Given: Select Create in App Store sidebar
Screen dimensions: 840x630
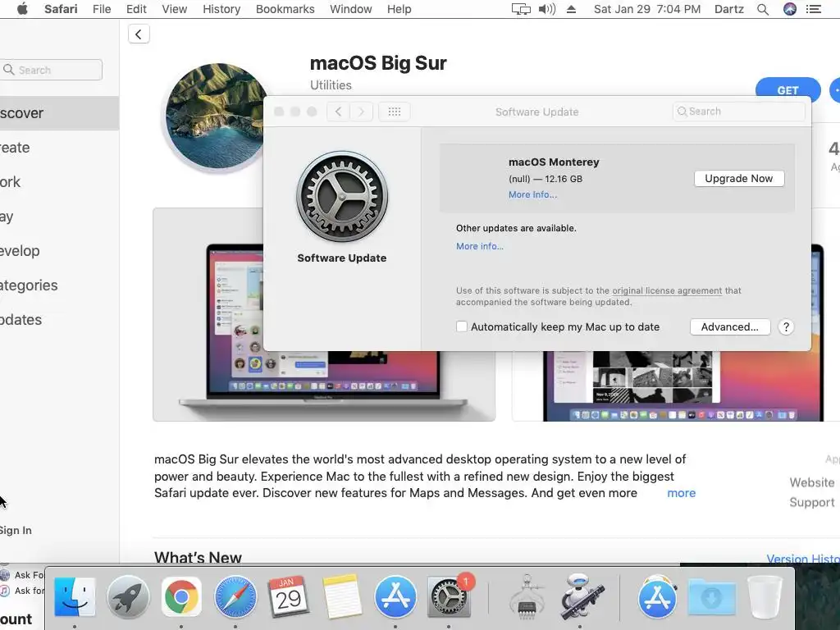Looking at the screenshot, I should coord(59,148).
